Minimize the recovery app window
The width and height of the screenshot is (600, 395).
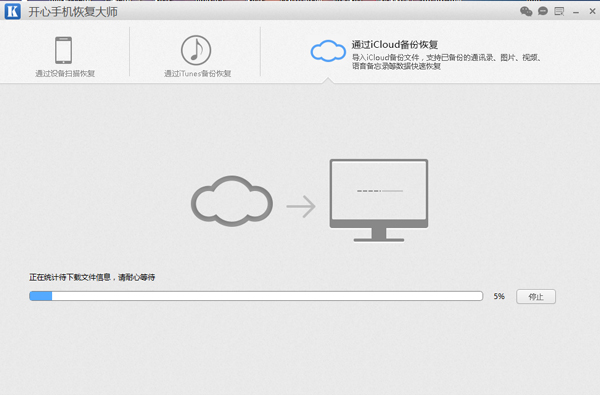click(x=576, y=13)
